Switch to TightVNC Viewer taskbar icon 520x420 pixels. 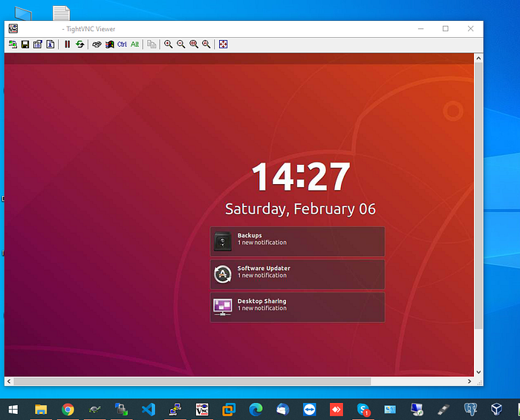pyautogui.click(x=202, y=410)
